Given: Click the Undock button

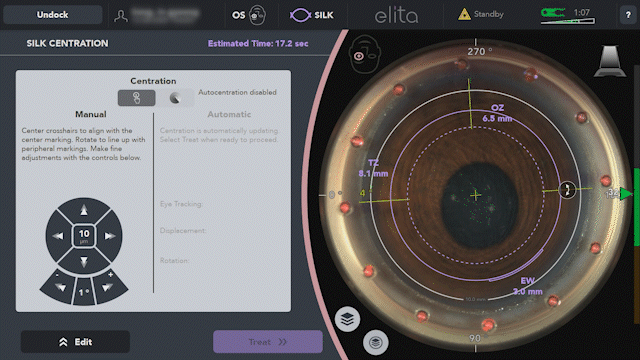Looking at the screenshot, I should coord(53,15).
